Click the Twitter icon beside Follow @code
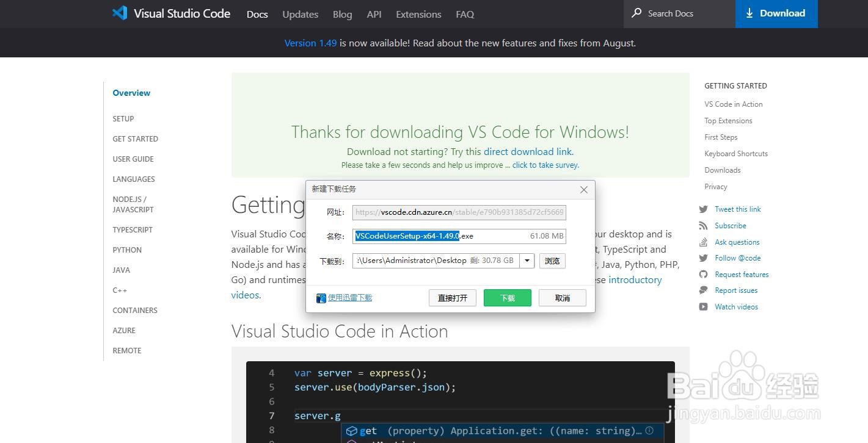 (704, 258)
